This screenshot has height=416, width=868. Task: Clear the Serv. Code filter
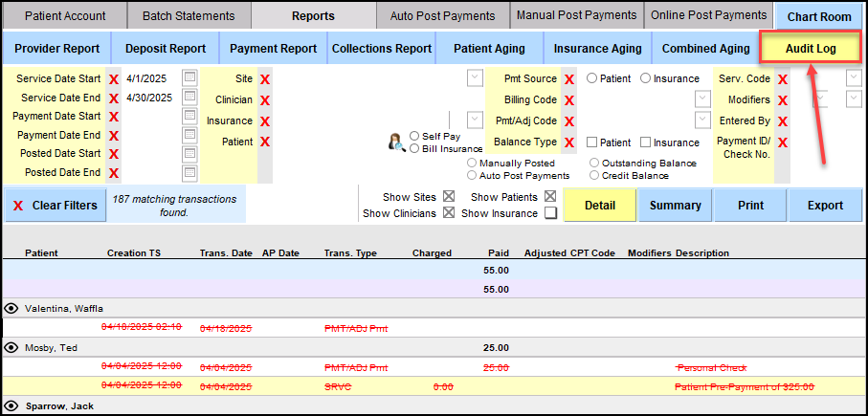(x=783, y=79)
